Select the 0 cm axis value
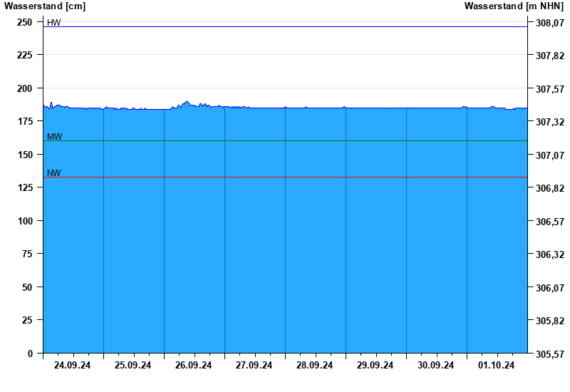Viewport: 570px width, 392px height. pyautogui.click(x=30, y=354)
